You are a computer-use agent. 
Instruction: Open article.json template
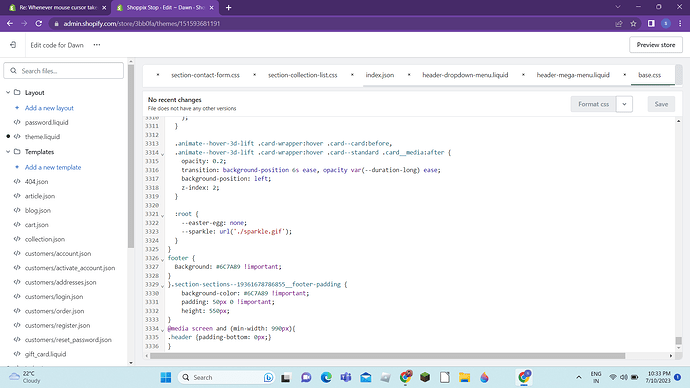40,196
